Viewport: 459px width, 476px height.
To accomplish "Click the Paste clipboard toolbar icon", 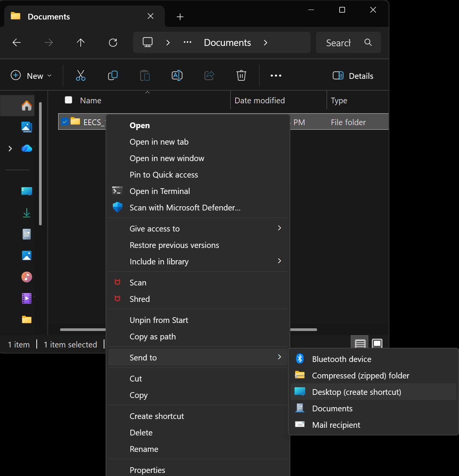I will (145, 75).
